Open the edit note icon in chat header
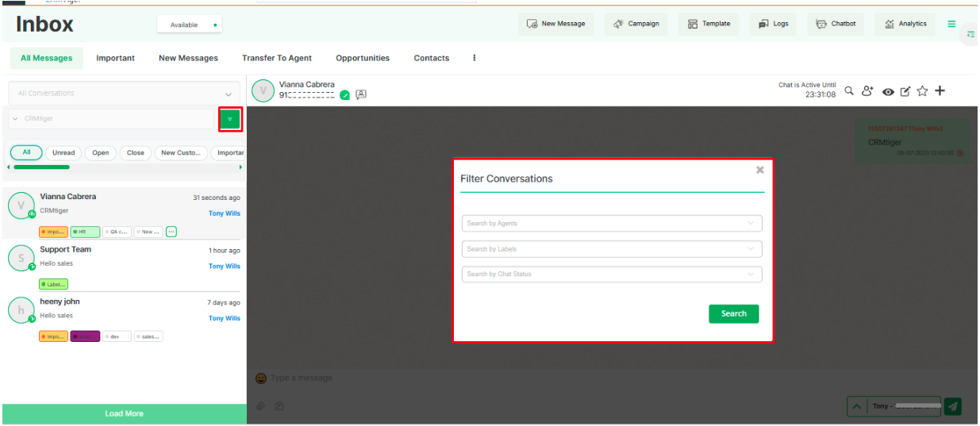This screenshot has height=426, width=980. 905,91
